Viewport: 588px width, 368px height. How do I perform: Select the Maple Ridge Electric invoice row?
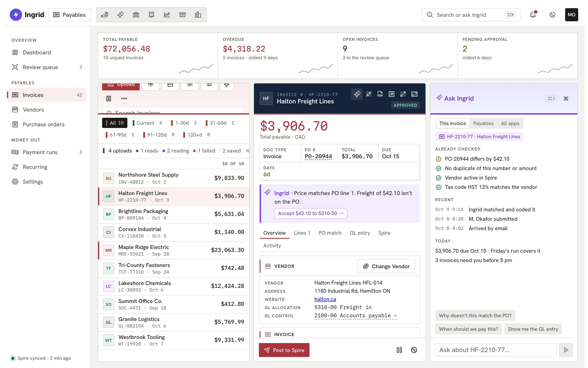[174, 250]
